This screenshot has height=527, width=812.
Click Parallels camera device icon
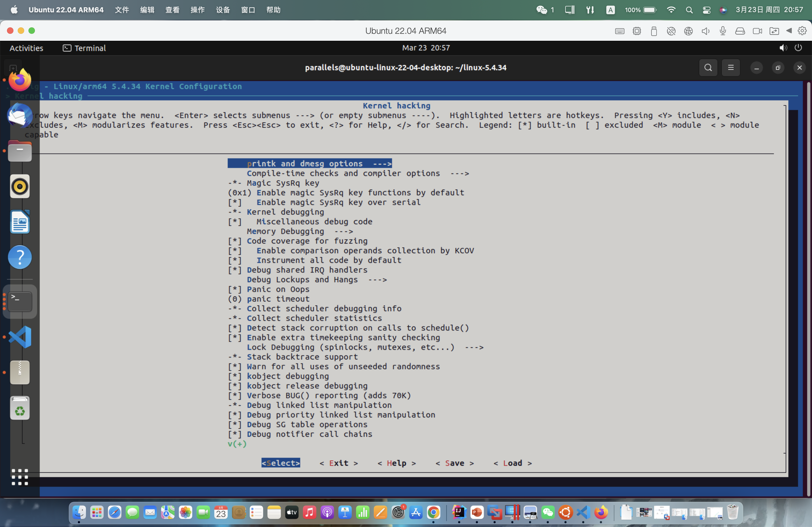point(757,31)
